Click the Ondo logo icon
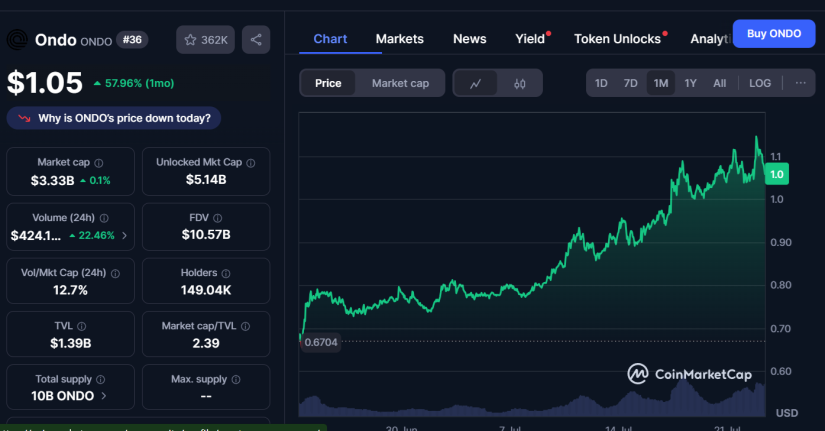 coord(17,39)
